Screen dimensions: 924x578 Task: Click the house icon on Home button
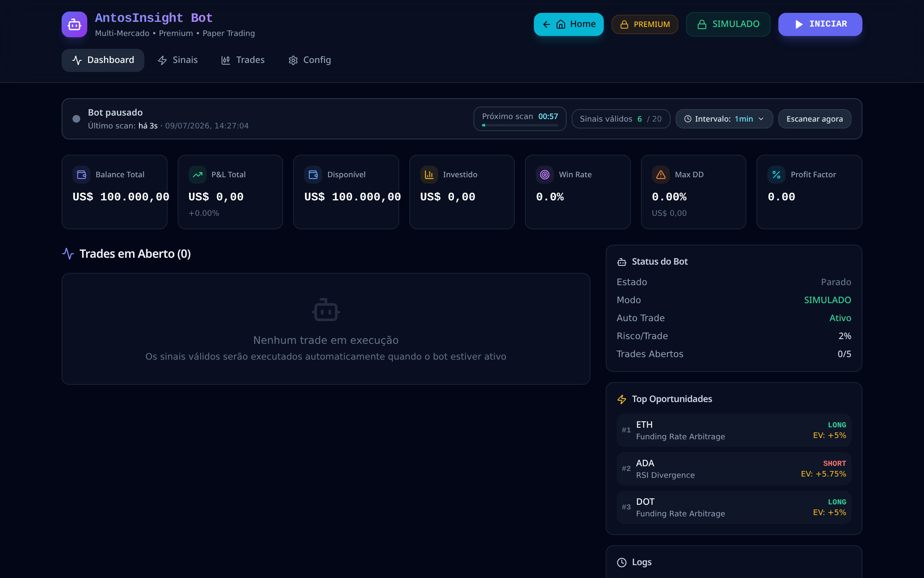[561, 24]
